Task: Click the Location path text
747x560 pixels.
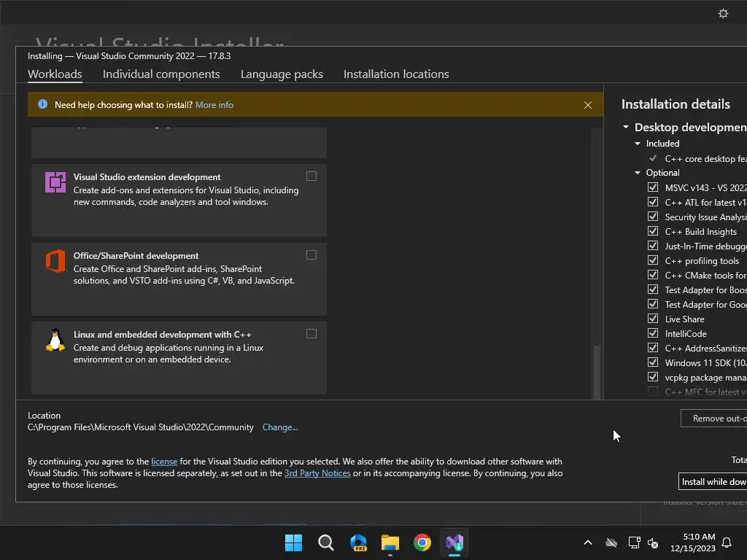Action: coord(141,427)
